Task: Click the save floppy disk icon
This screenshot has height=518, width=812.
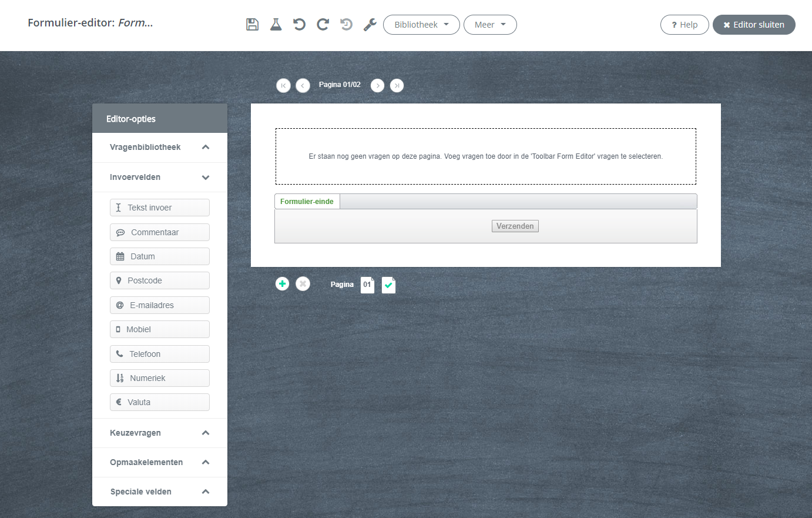Action: (x=252, y=25)
